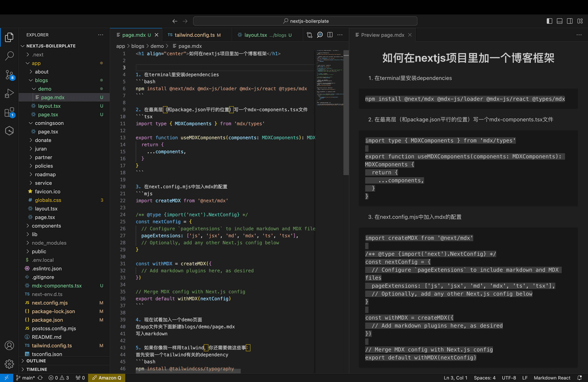
Task: Click Ln 3, Col 1 indicator
Action: (455, 378)
